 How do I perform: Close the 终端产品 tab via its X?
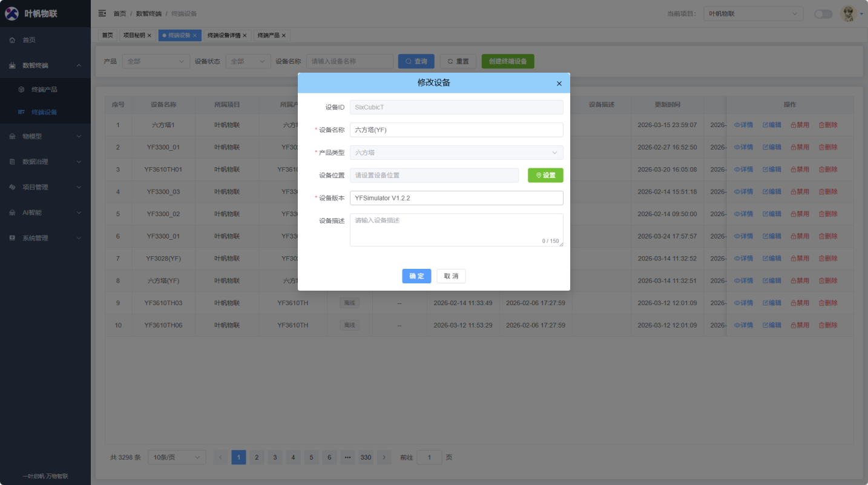pos(283,36)
